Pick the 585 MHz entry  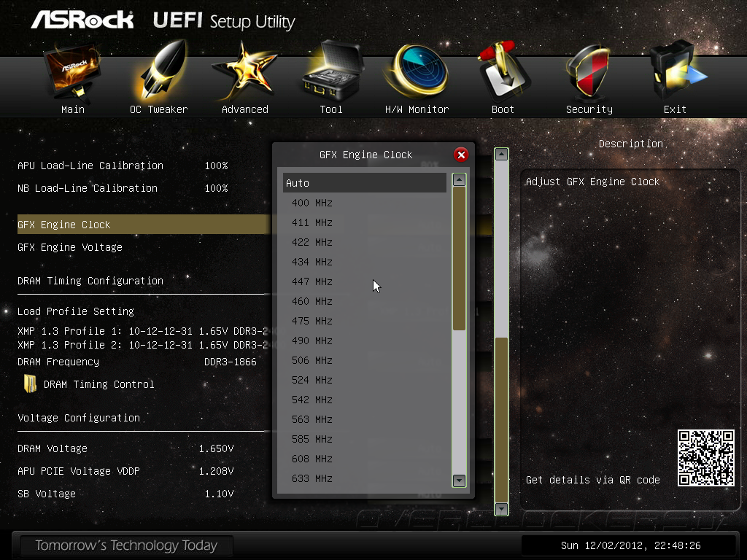pyautogui.click(x=365, y=439)
